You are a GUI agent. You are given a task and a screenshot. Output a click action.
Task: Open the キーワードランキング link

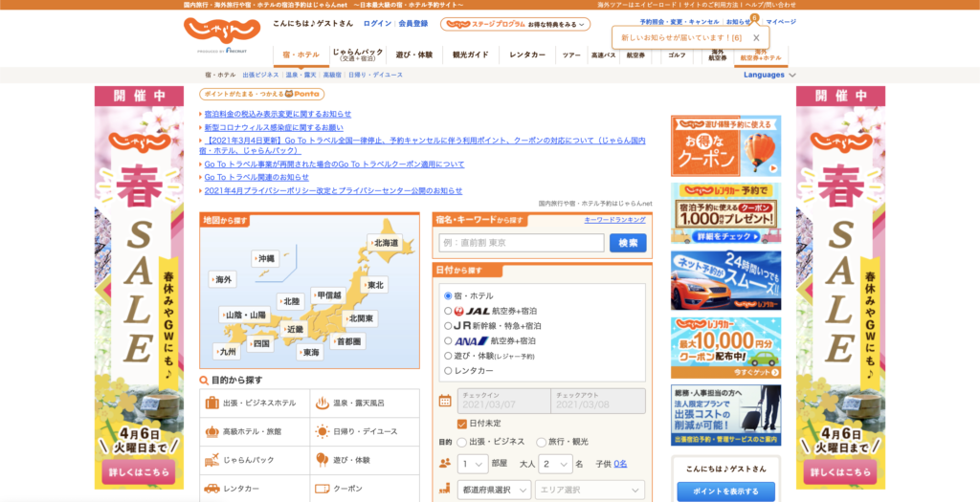click(x=615, y=220)
